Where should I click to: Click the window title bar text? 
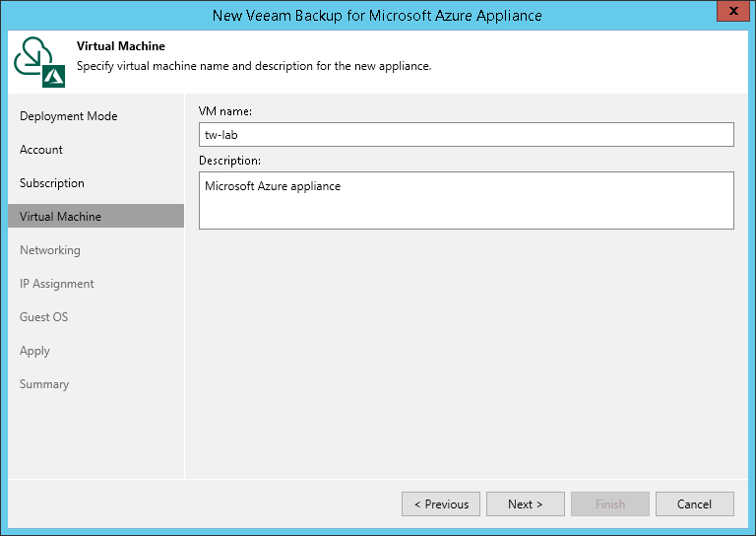[x=377, y=16]
